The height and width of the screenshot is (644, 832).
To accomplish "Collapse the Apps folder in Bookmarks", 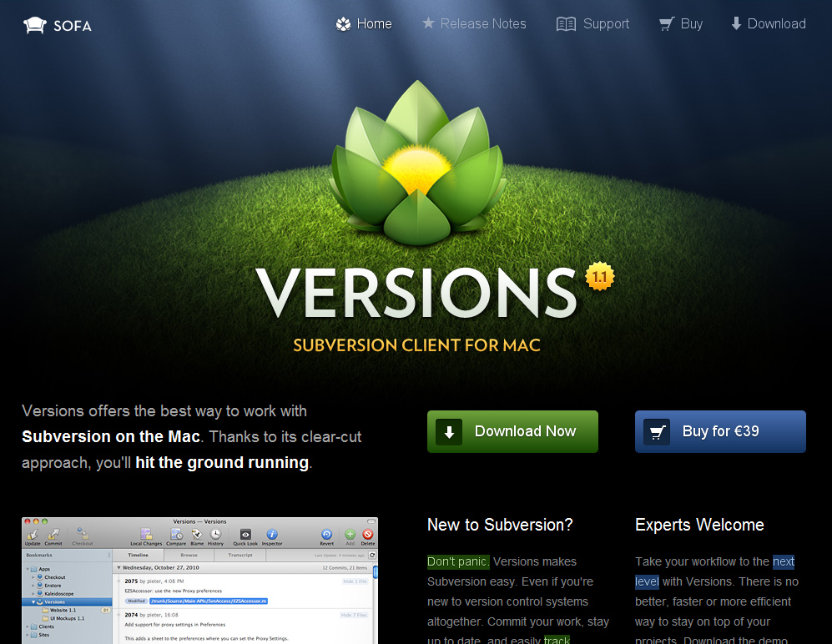I will [28, 569].
